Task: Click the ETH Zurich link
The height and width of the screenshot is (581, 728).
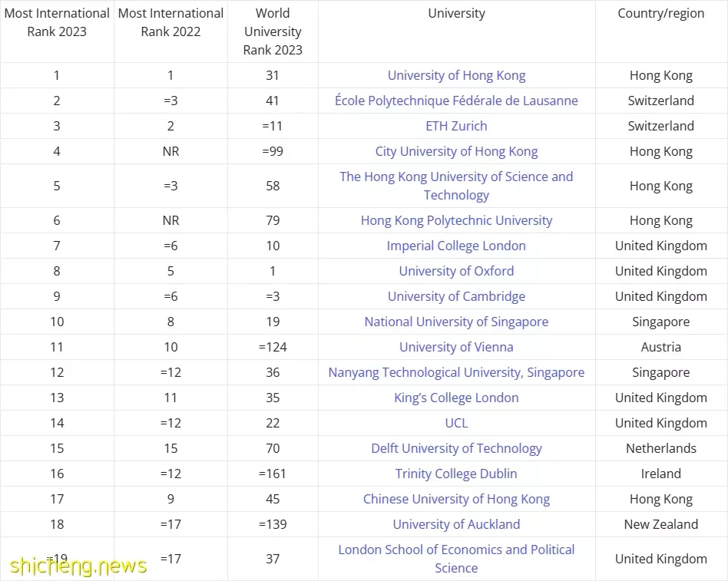Action: [456, 126]
